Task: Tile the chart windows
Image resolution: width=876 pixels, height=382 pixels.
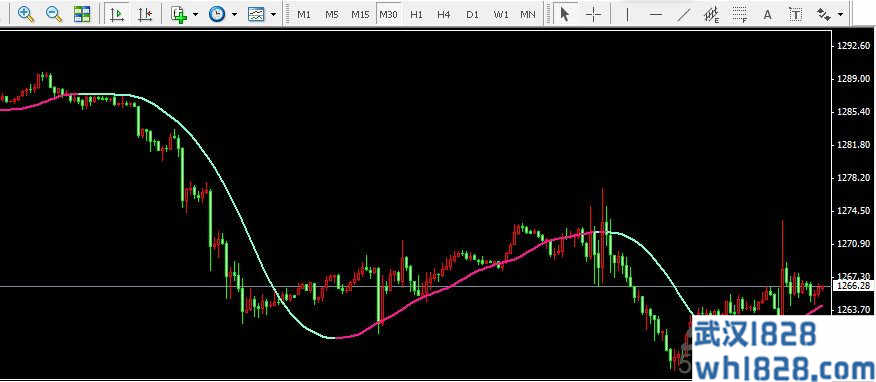Action: 82,14
